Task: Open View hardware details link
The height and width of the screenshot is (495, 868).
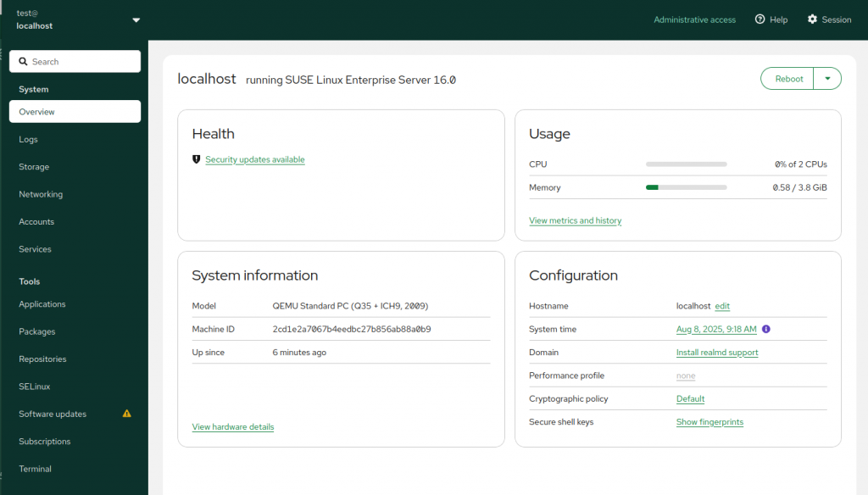Action: 233,426
